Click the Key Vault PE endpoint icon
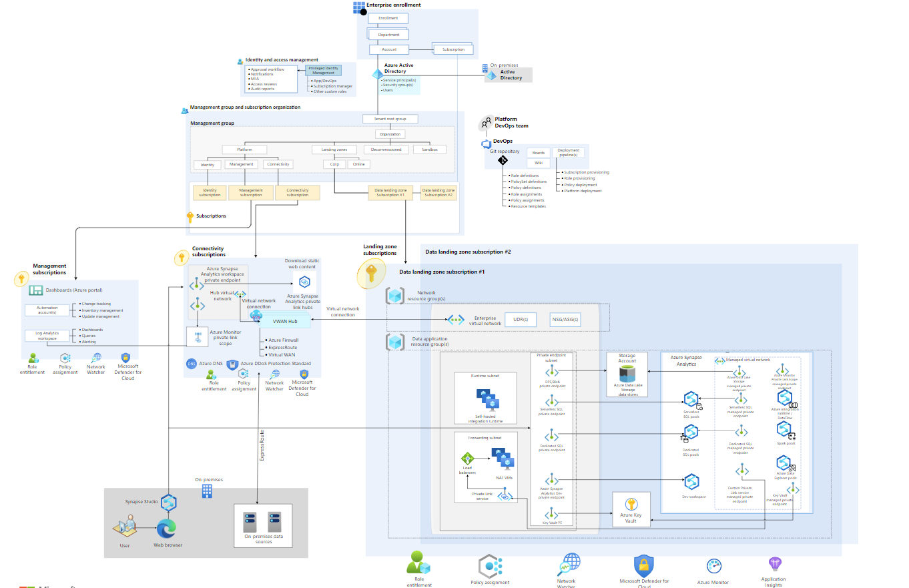The height and width of the screenshot is (588, 909). click(x=551, y=514)
